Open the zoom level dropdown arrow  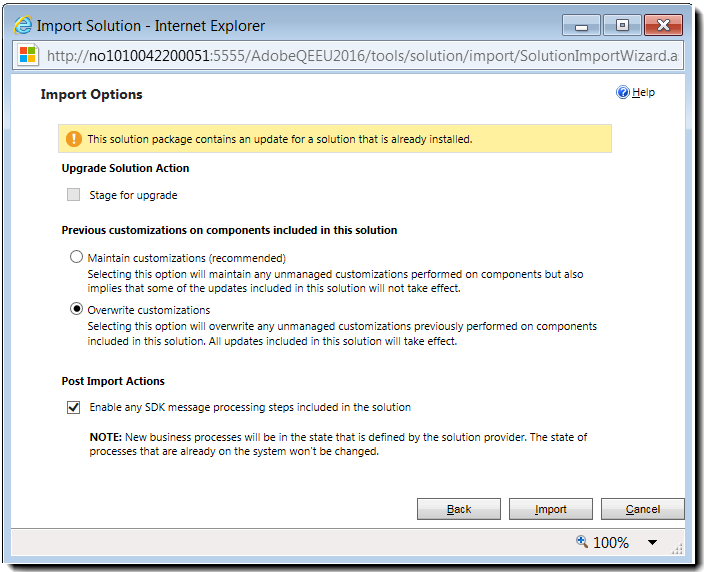652,542
